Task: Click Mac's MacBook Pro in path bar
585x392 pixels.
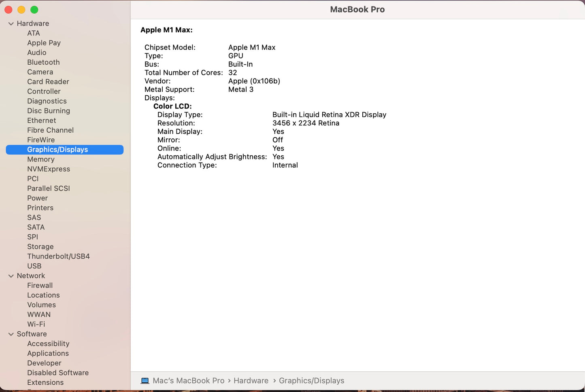Action: tap(188, 381)
